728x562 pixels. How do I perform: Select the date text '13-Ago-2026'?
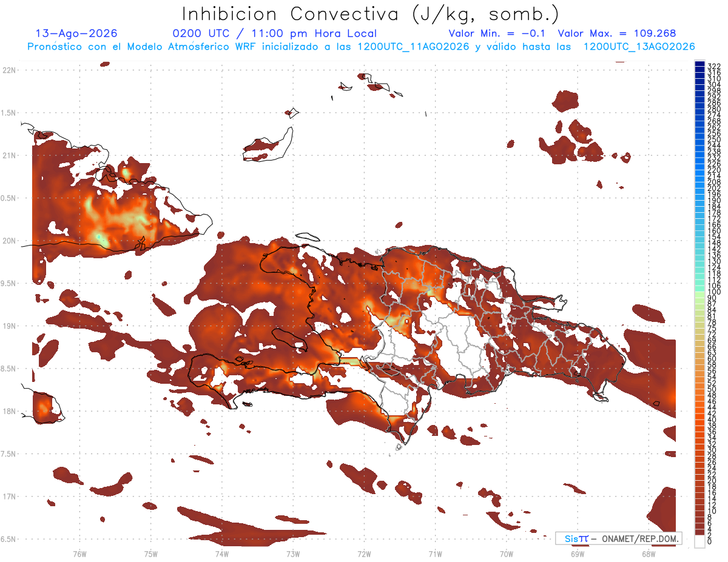(76, 33)
